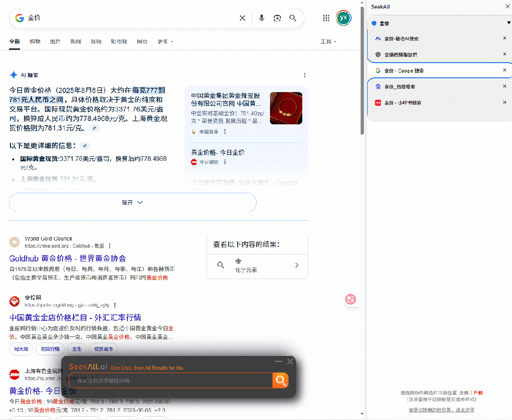Focus the Google search input 金价
This screenshot has width=512, height=420.
(130, 18)
